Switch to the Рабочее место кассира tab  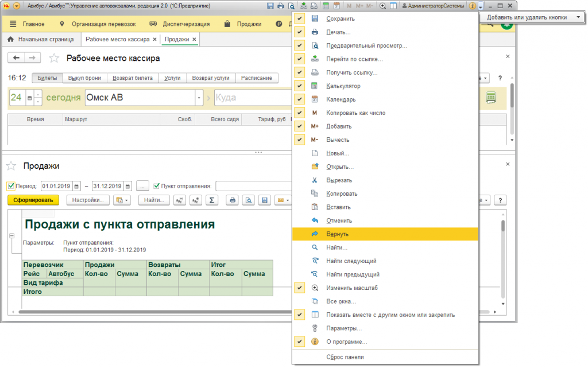(117, 40)
